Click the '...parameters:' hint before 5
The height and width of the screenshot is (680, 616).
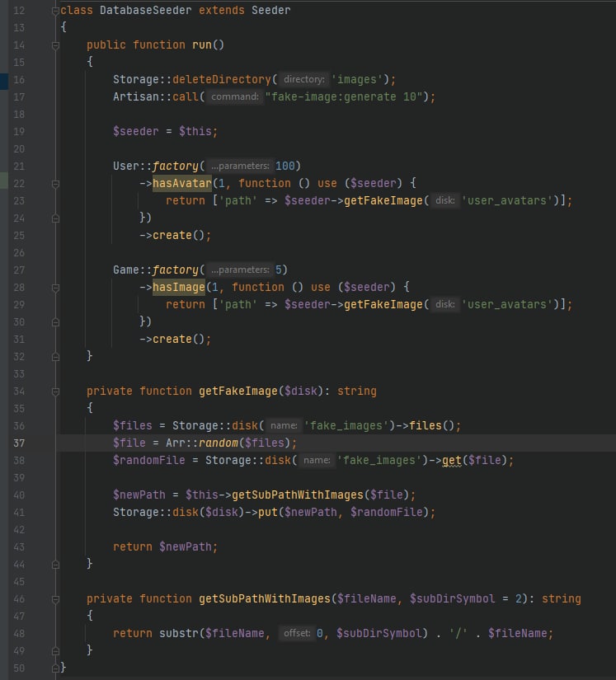click(240, 270)
